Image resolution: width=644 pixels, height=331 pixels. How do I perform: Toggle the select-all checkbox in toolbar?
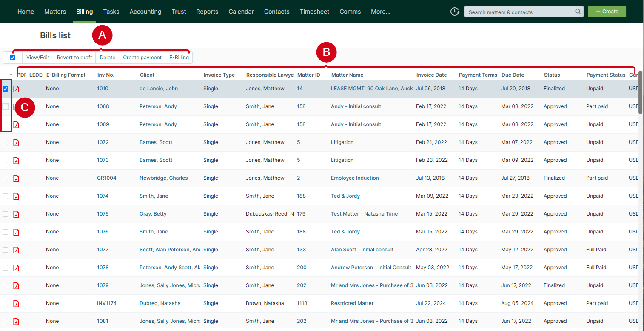coord(13,58)
